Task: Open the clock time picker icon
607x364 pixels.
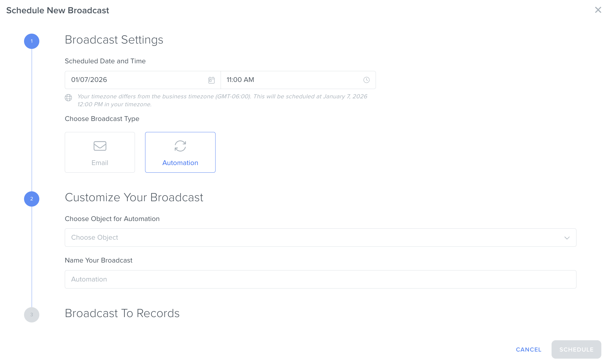Action: click(366, 80)
